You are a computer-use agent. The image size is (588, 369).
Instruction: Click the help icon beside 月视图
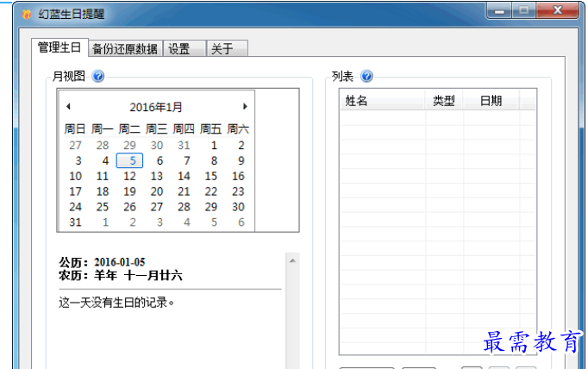(98, 77)
